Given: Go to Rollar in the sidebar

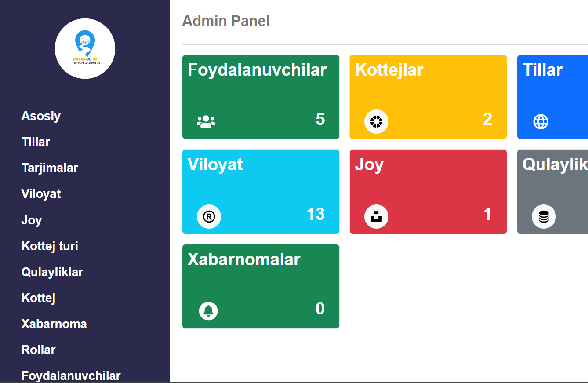Looking at the screenshot, I should point(38,350).
